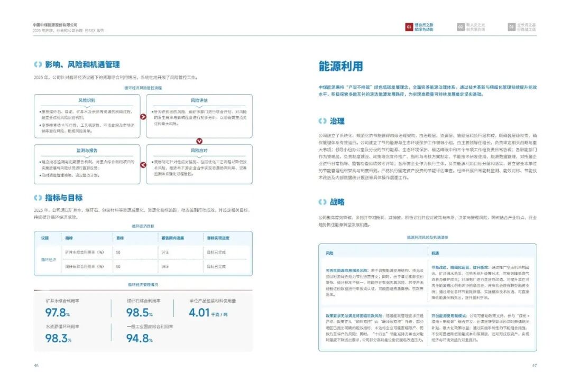
Task: Click bracket icon next to 治理 heading
Action: point(323,121)
